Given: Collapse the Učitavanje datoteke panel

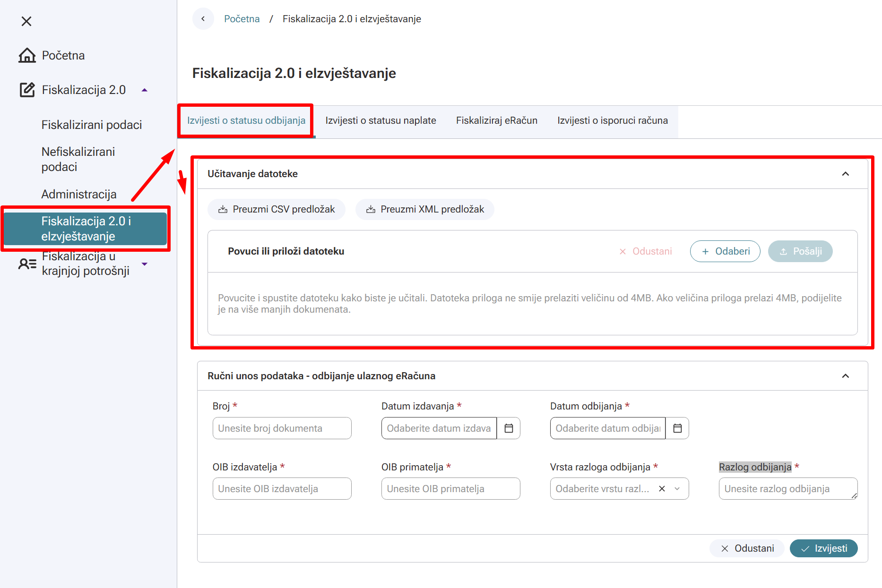Looking at the screenshot, I should 846,174.
